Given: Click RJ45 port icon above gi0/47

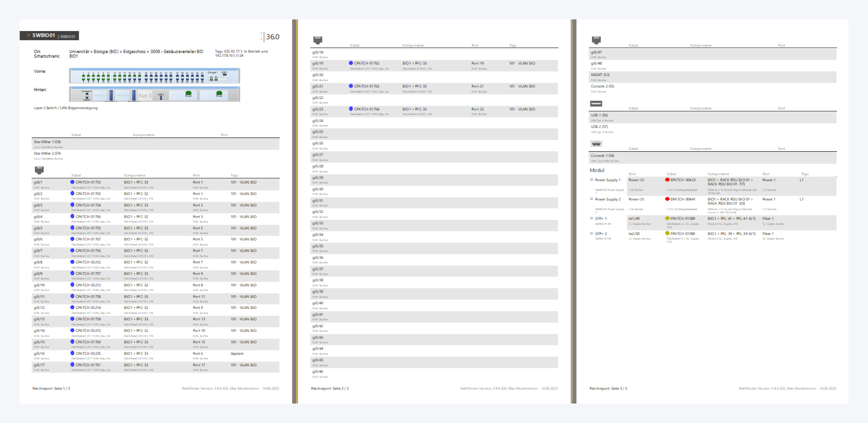Looking at the screenshot, I should click(x=596, y=40).
